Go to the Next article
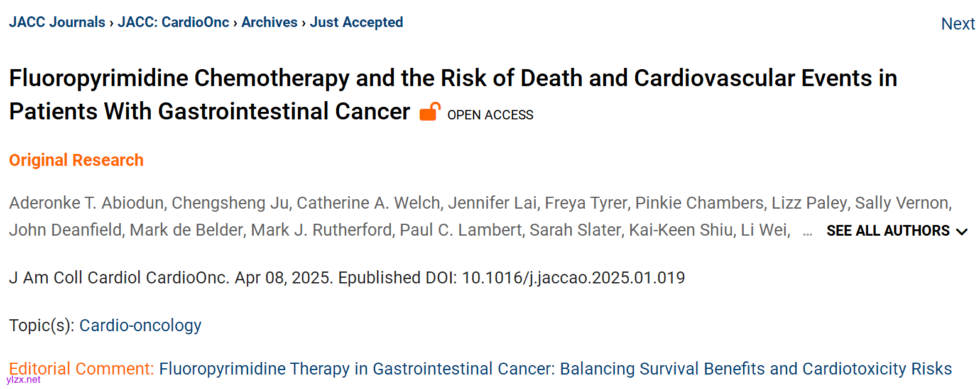Screen dimensions: 980x389 (x=957, y=24)
